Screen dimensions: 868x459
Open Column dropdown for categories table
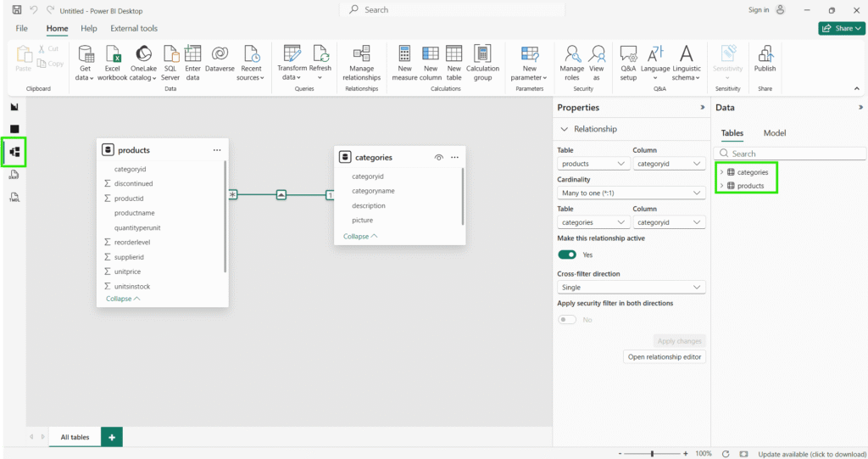(x=669, y=222)
